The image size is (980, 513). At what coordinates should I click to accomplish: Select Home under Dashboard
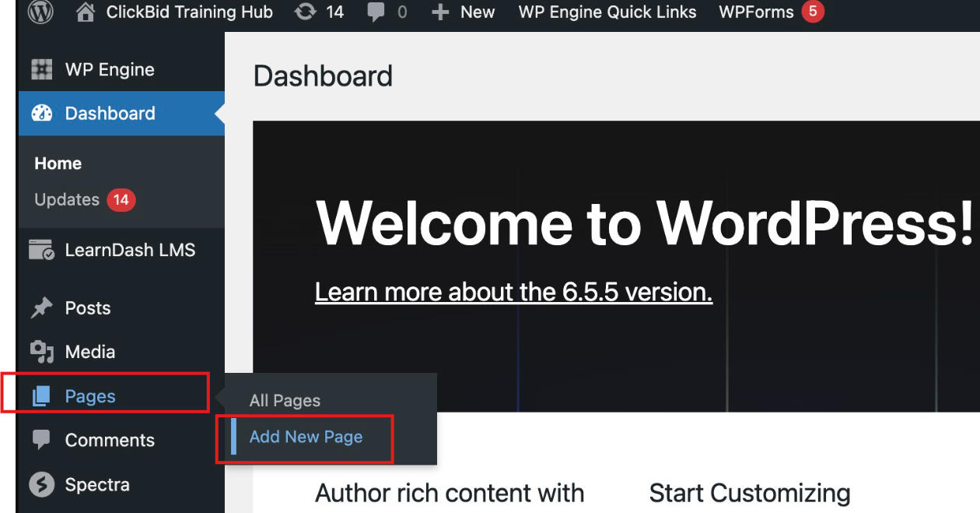pos(58,163)
